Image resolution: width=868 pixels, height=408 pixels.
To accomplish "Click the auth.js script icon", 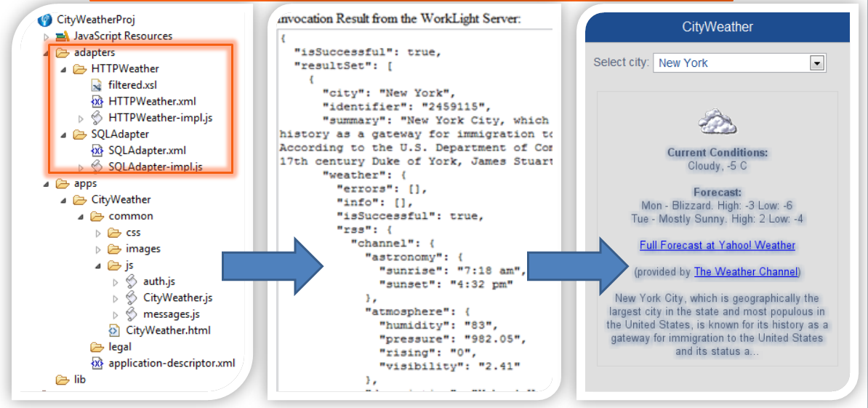I will [131, 281].
